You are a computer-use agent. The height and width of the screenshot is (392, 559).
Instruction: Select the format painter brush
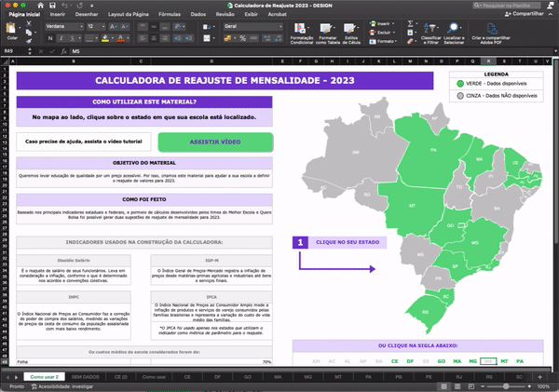[29, 41]
